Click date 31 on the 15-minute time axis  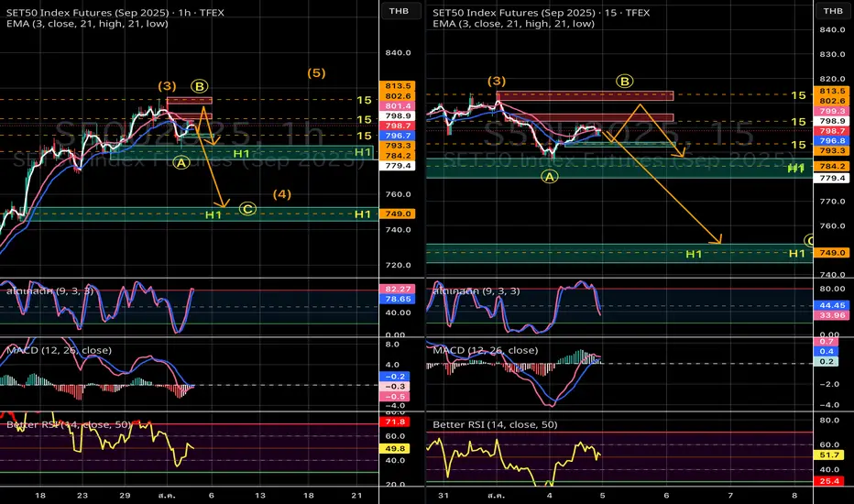coord(443,495)
